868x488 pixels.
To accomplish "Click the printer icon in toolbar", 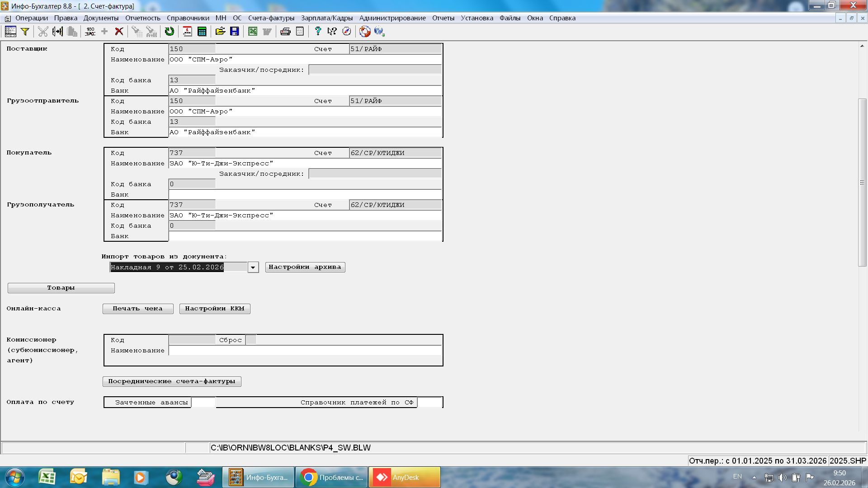I will coord(285,31).
